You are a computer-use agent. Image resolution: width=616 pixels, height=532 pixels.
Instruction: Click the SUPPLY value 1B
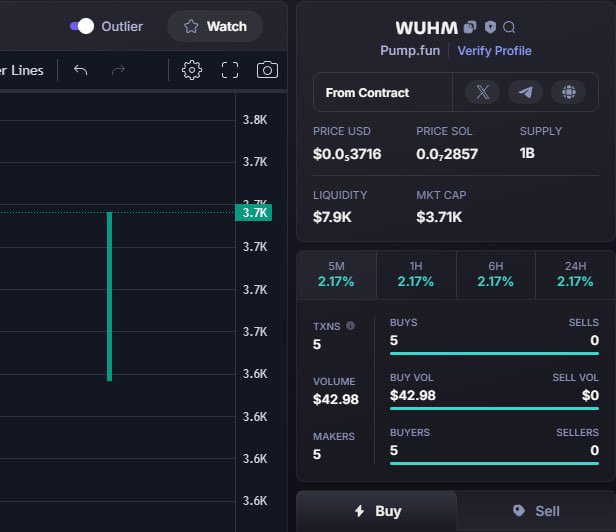[527, 153]
